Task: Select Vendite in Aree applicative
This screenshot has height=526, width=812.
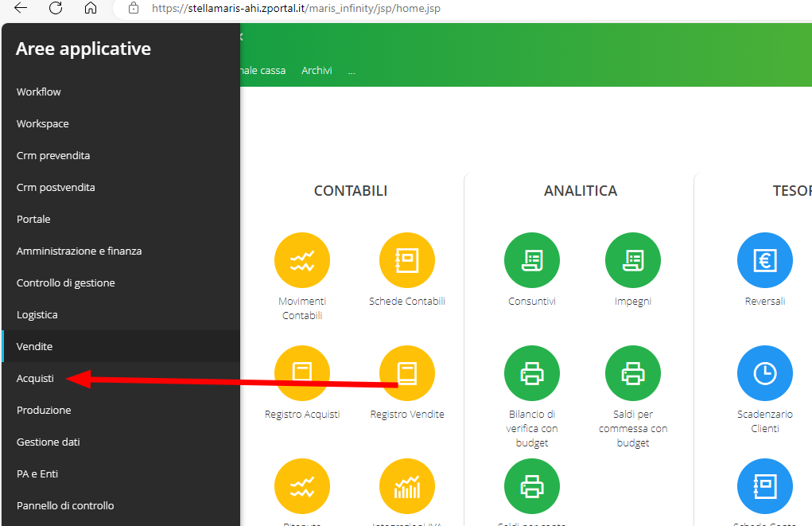Action: (35, 347)
